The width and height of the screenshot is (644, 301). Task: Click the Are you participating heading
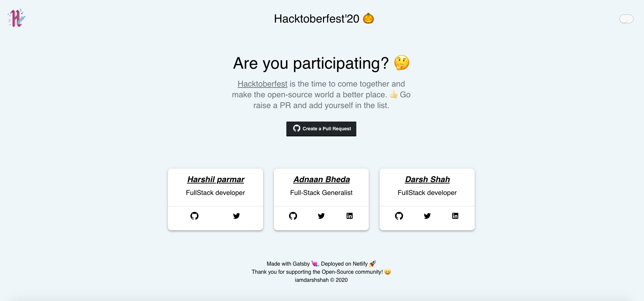pyautogui.click(x=311, y=63)
